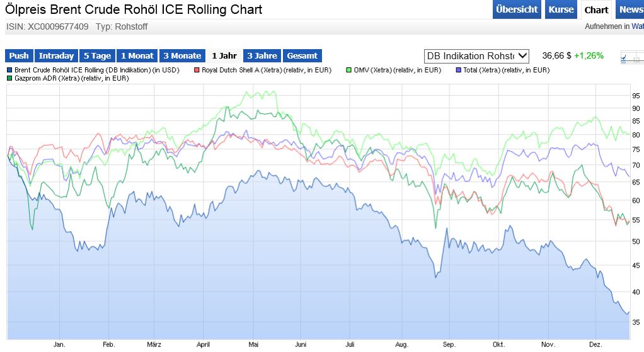The image size is (644, 352).
Task: Choose the 3 Monate time range
Action: point(182,55)
